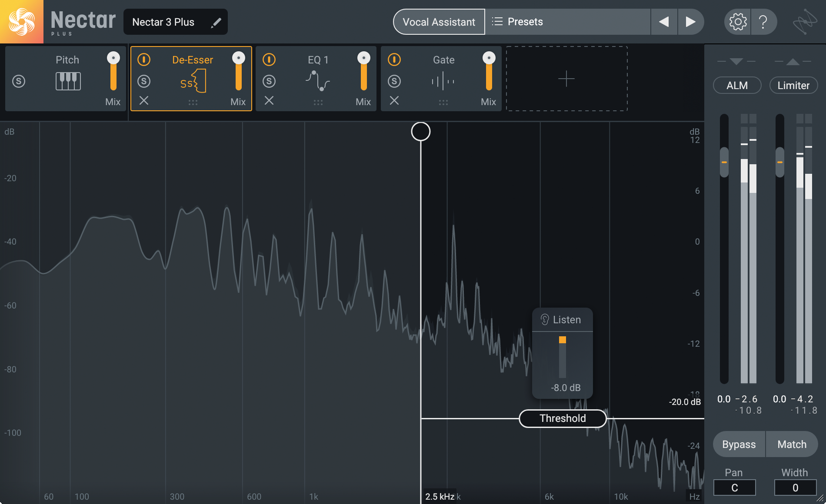Add a module in the empty slot
This screenshot has height=504, width=826.
566,79
